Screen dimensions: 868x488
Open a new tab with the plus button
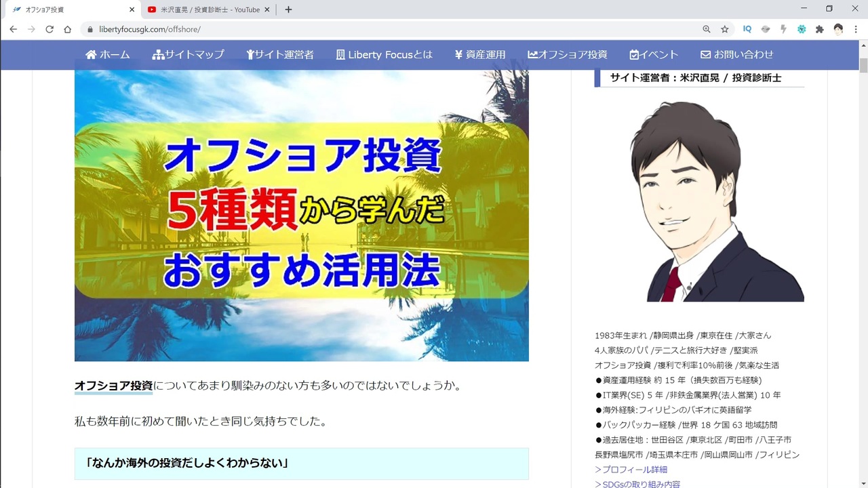coord(288,9)
